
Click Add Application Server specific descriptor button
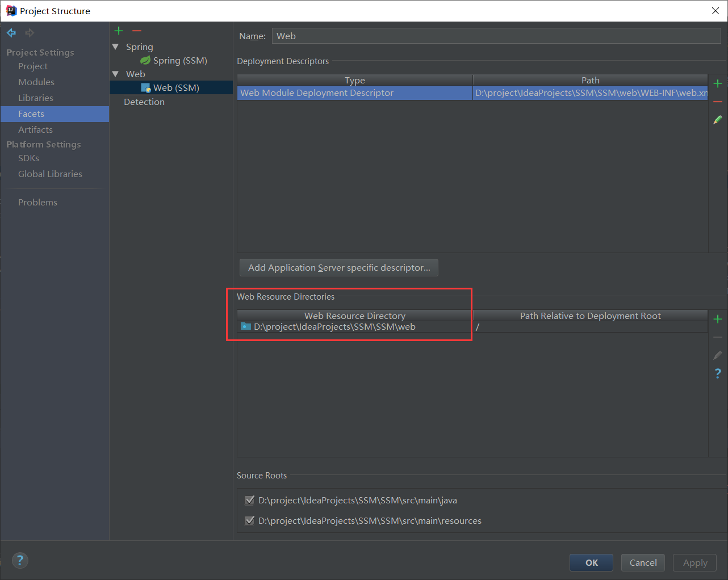339,267
